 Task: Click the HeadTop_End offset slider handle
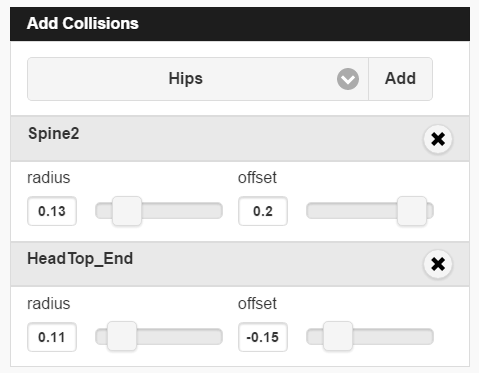coord(338,336)
